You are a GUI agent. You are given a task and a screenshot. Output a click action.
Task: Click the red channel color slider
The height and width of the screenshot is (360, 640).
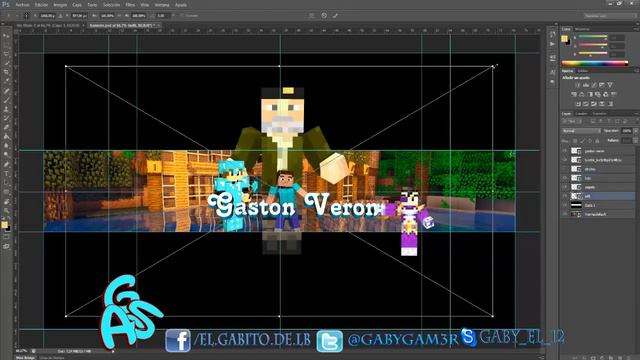coord(593,37)
